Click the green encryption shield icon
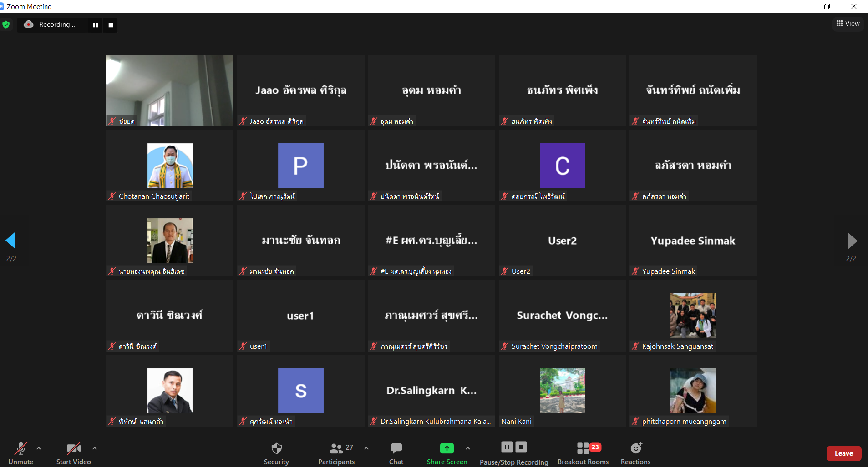This screenshot has width=868, height=467. coord(6,25)
